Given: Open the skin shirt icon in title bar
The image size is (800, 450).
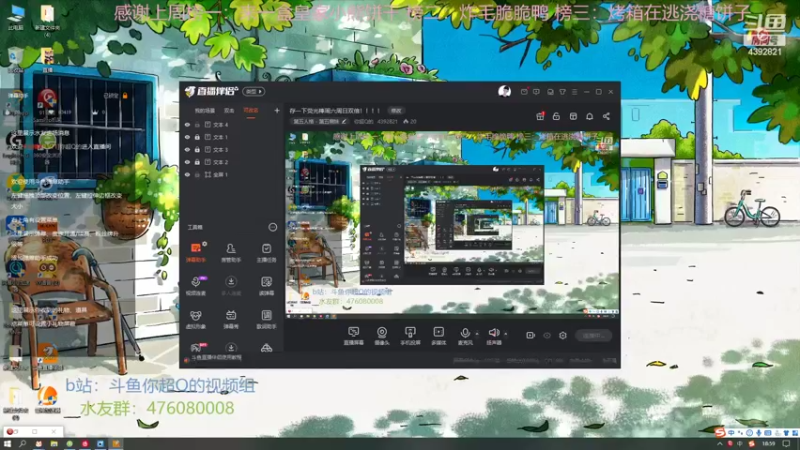Looking at the screenshot, I should click(562, 92).
